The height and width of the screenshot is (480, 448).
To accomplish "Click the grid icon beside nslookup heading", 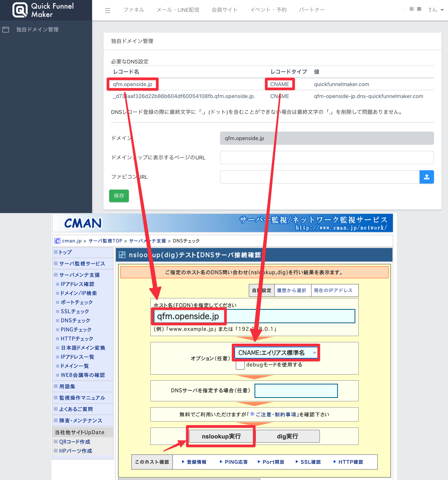I will pyautogui.click(x=122, y=255).
